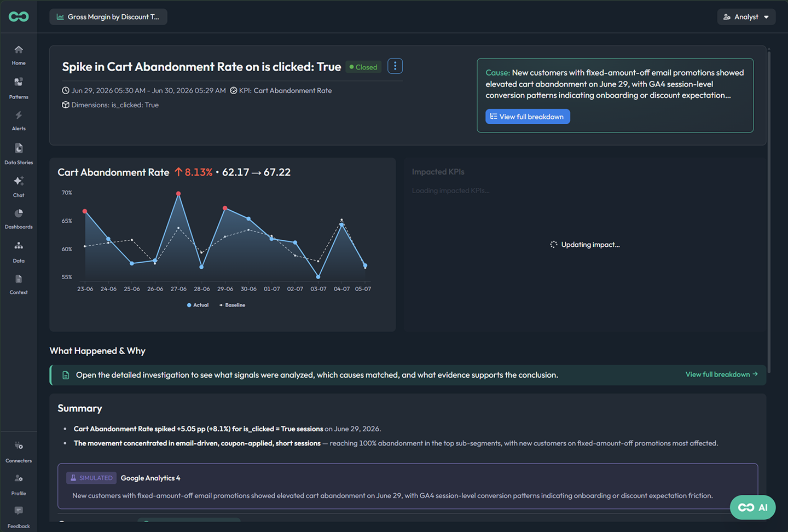Click the Cause text in the green box

click(x=615, y=84)
